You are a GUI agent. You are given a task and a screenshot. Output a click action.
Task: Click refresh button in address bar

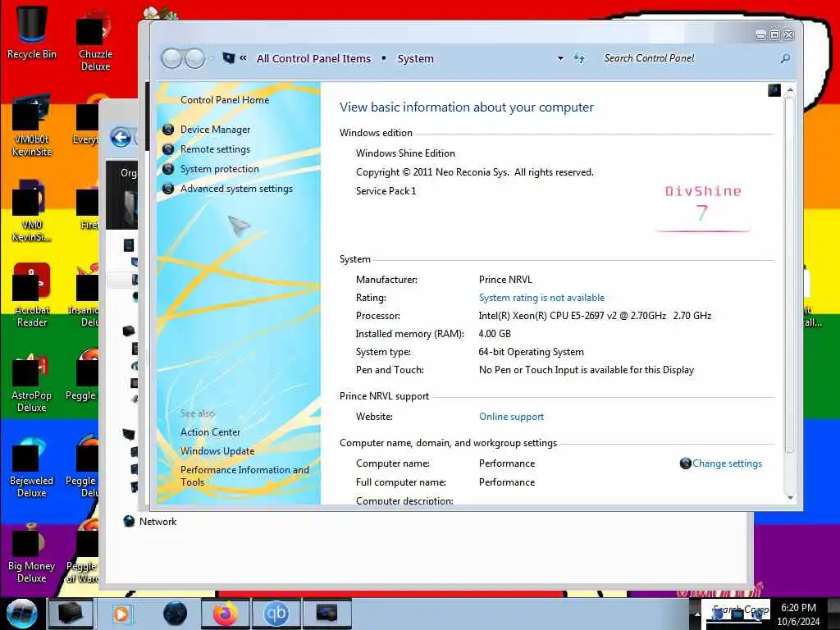click(x=579, y=58)
